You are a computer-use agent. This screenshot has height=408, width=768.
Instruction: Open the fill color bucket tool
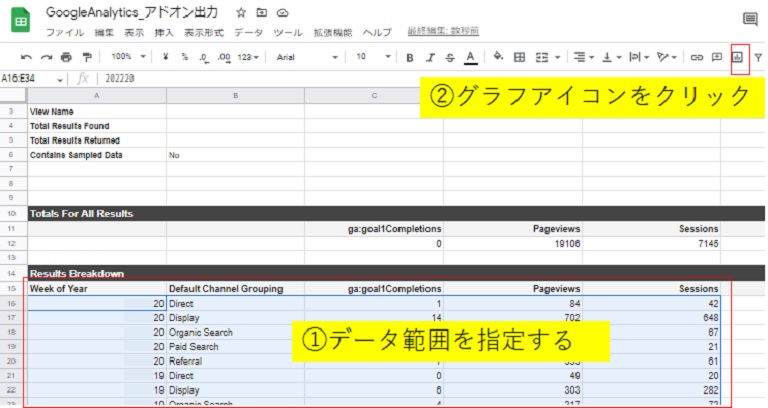click(498, 57)
